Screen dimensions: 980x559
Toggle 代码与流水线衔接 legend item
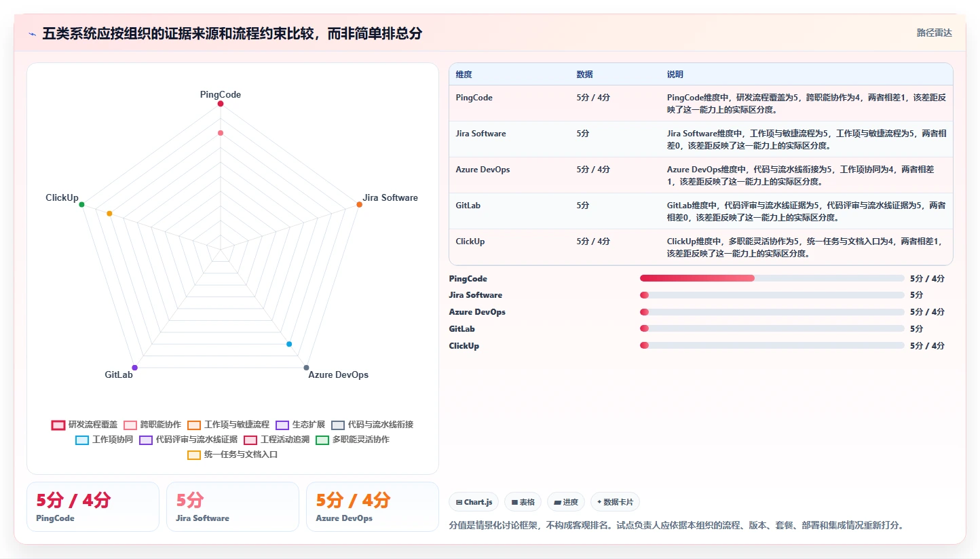[372, 425]
